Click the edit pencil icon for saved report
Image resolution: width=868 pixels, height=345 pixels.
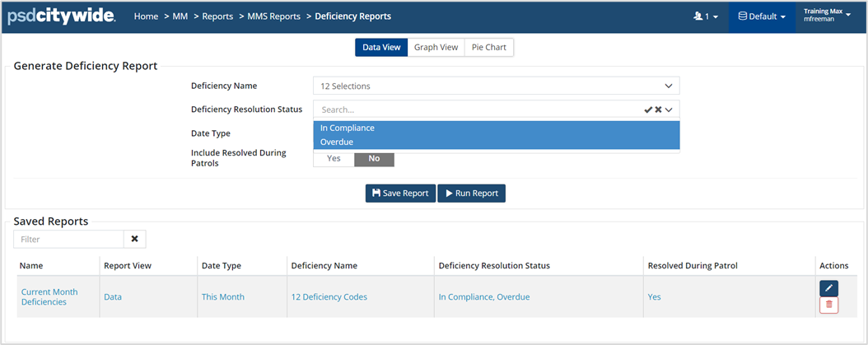(x=828, y=288)
